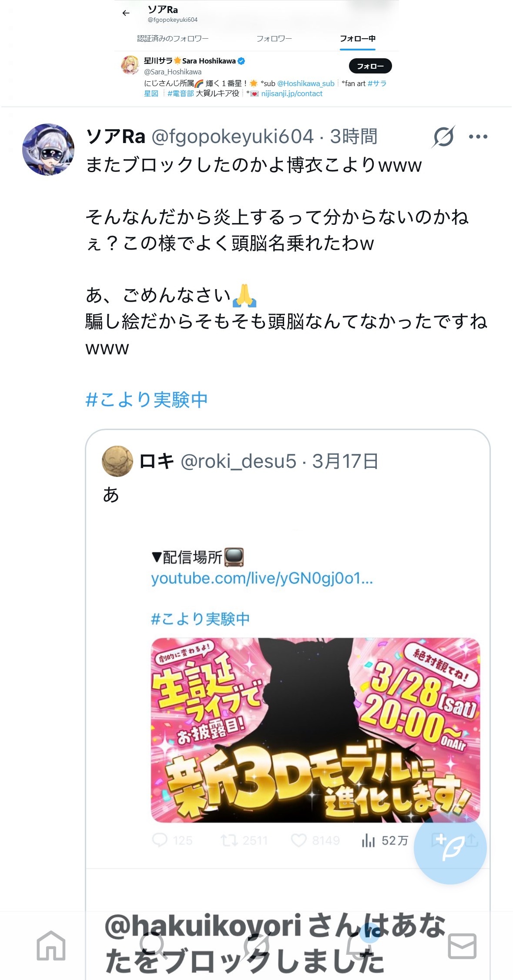The height and width of the screenshot is (980, 513).
Task: Click the repost icon showing 2511
Action: (x=244, y=840)
